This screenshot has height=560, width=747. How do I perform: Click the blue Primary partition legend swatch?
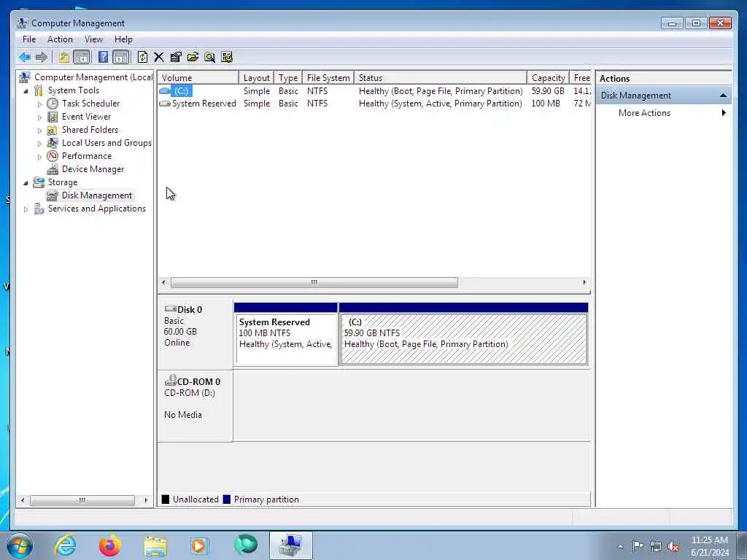tap(227, 499)
